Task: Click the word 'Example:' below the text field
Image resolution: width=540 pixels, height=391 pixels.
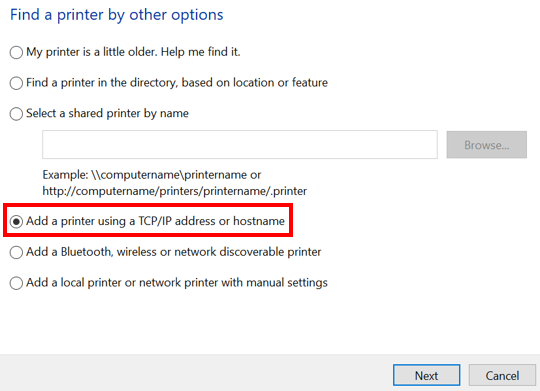Action: tap(65, 175)
